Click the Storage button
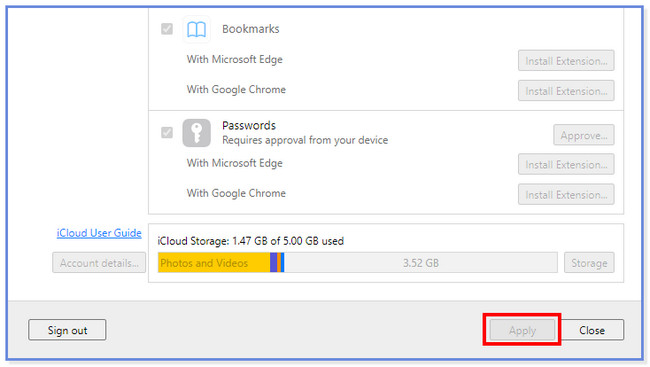The height and width of the screenshot is (367, 650). (x=589, y=263)
